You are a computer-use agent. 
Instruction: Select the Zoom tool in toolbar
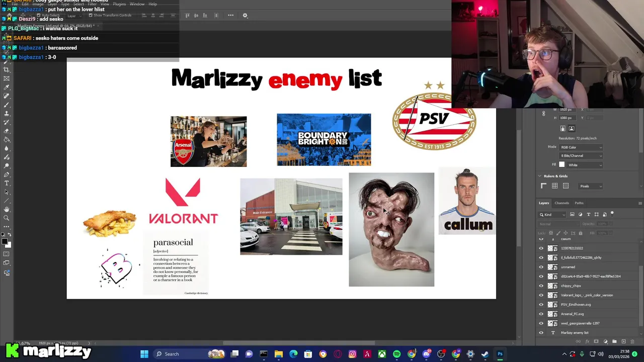[x=7, y=218]
